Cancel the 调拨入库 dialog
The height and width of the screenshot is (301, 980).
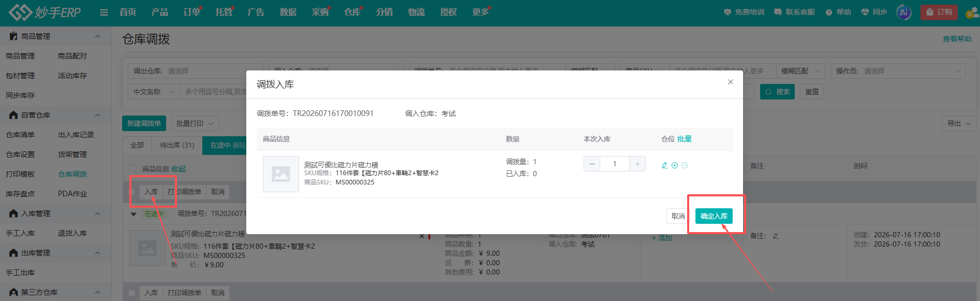(x=678, y=216)
